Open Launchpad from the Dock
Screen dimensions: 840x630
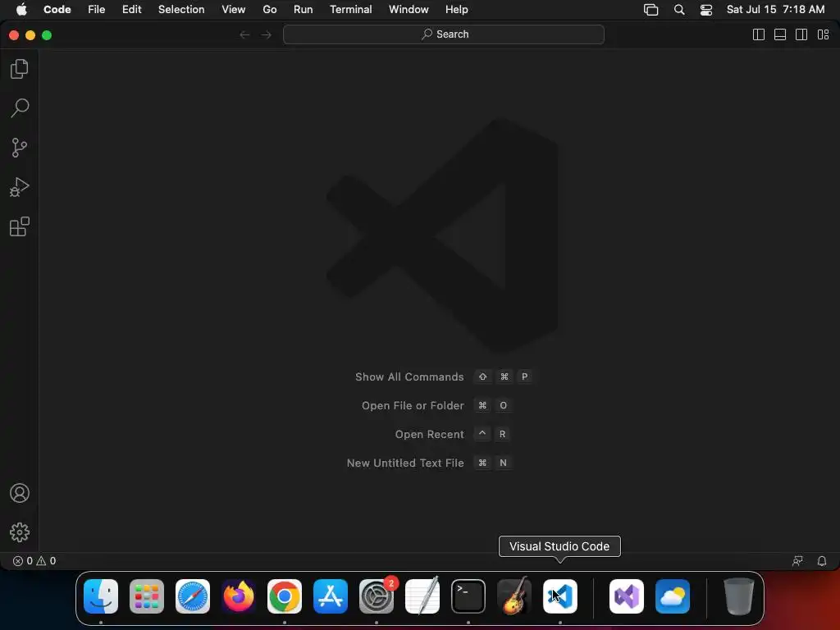tap(147, 596)
